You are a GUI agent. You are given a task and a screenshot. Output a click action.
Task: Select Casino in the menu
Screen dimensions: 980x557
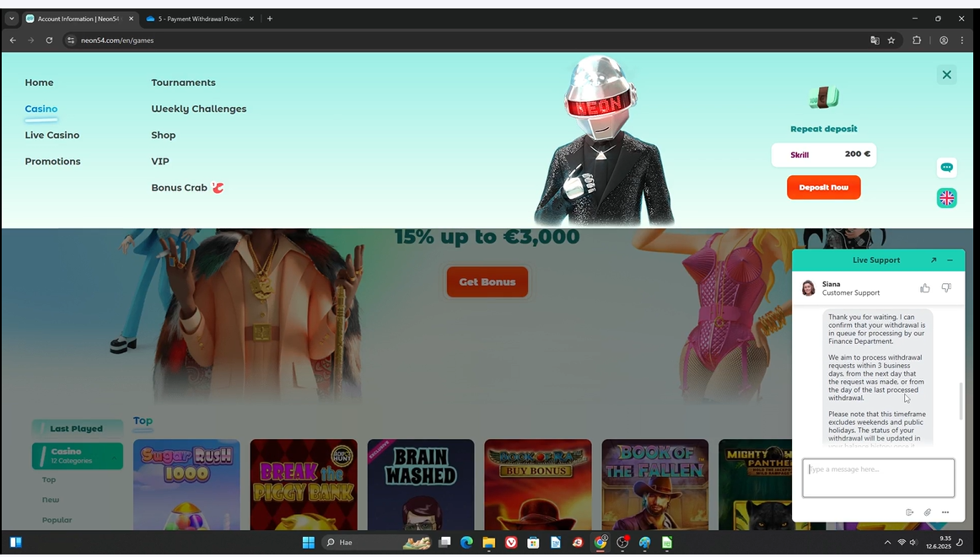click(x=40, y=109)
